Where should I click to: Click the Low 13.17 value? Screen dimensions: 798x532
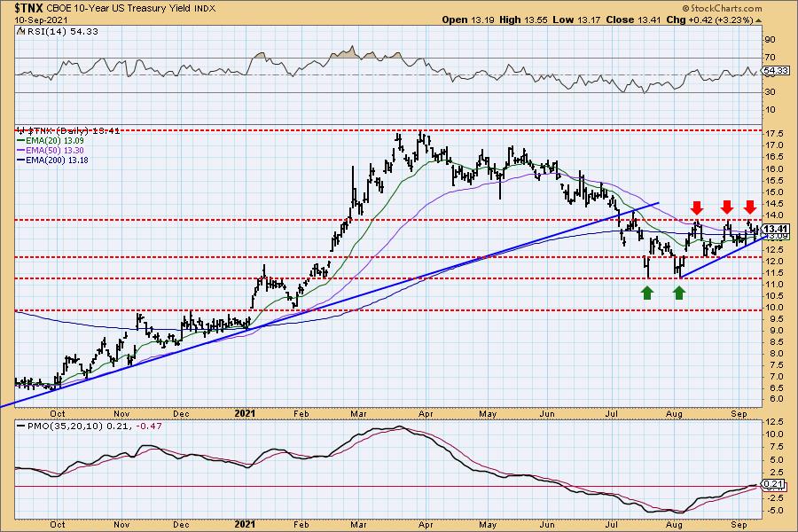point(576,20)
